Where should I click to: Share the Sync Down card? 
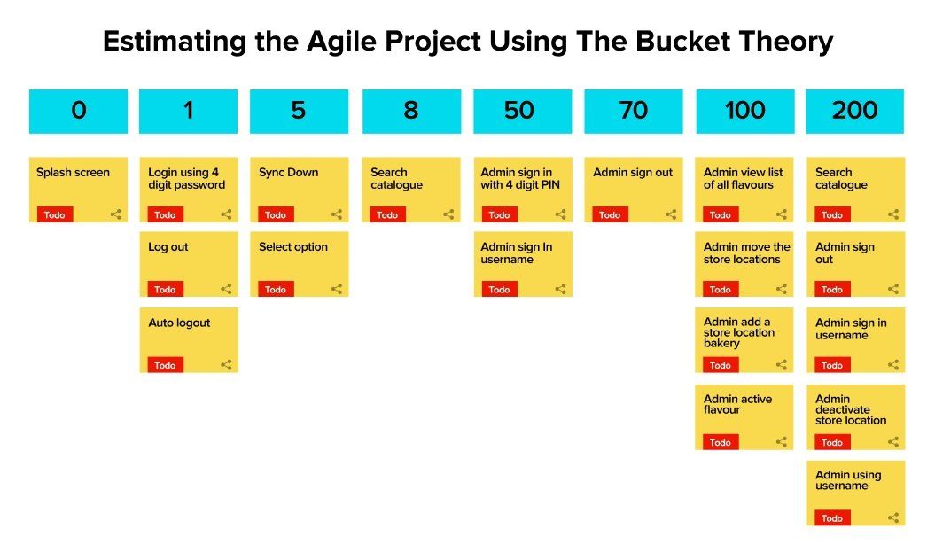[337, 214]
